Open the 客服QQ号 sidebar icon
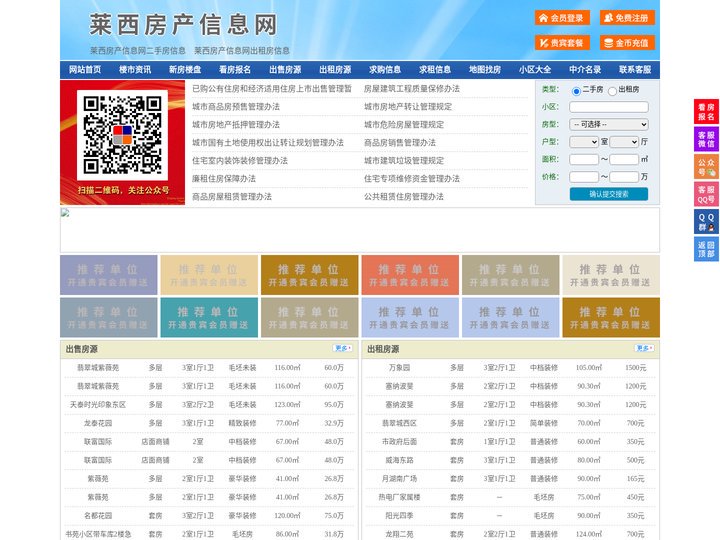 (706, 194)
